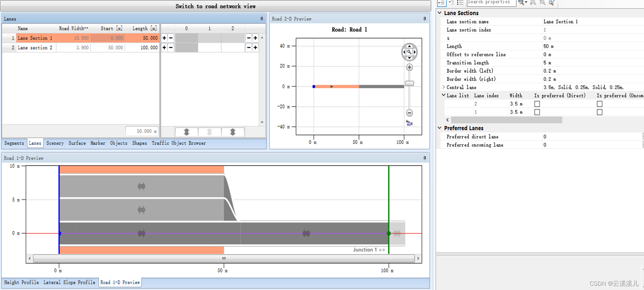Remove right lane from Lane Section 1

tap(249, 38)
